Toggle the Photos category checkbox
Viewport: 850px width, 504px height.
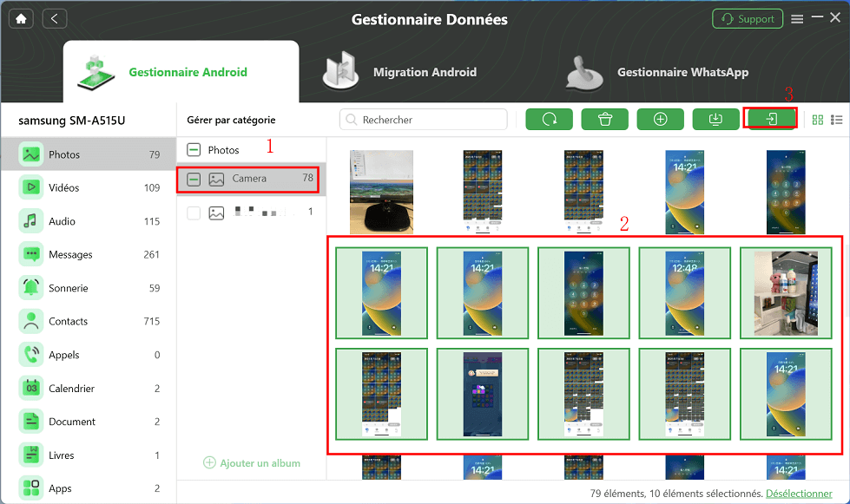194,149
